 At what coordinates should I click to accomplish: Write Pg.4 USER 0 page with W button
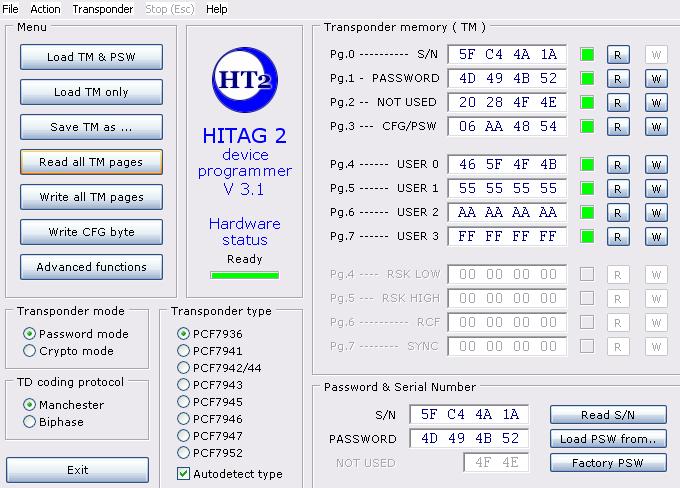tap(656, 165)
